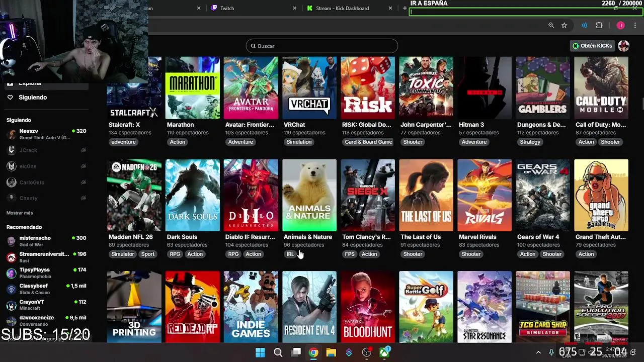The height and width of the screenshot is (362, 644).
Task: Open the browser zoom indicator icon
Action: (551, 25)
